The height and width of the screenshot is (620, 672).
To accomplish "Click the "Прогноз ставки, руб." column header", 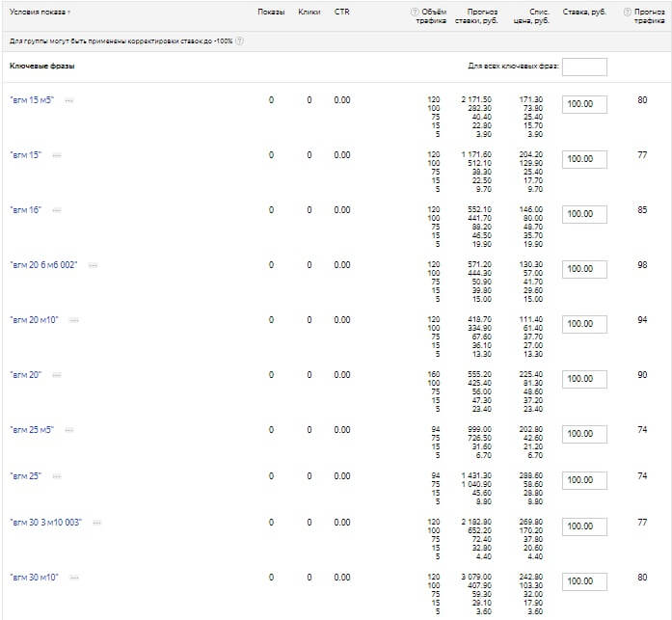I will tap(476, 16).
